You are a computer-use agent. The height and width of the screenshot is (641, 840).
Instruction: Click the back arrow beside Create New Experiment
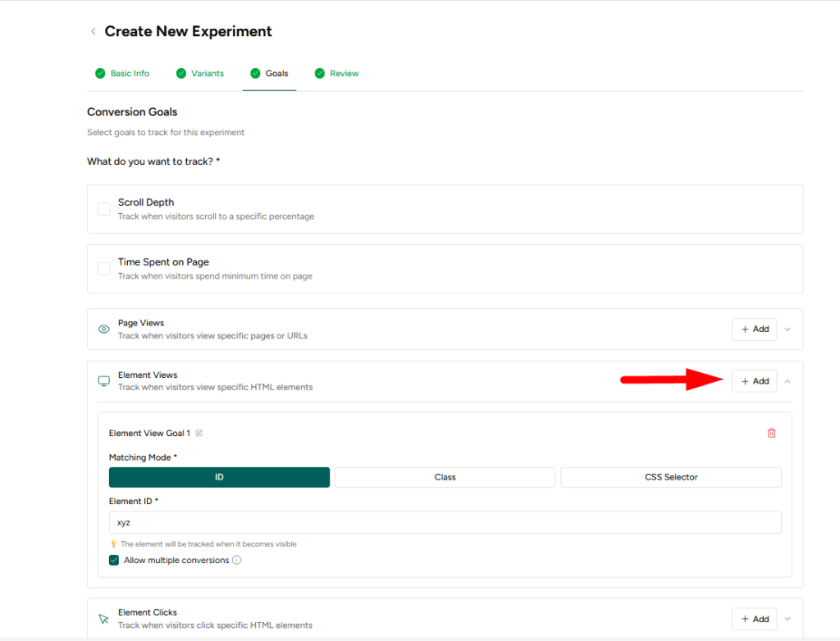click(x=93, y=32)
